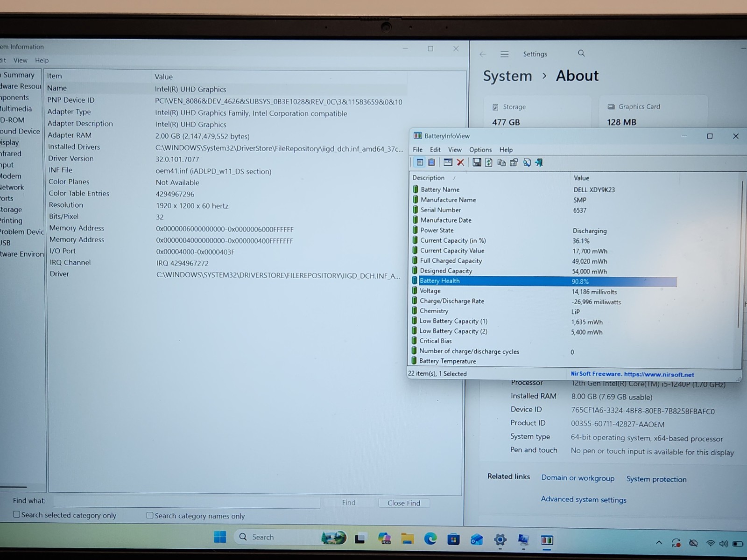
Task: Open Microsoft Store from the taskbar
Action: tap(453, 539)
